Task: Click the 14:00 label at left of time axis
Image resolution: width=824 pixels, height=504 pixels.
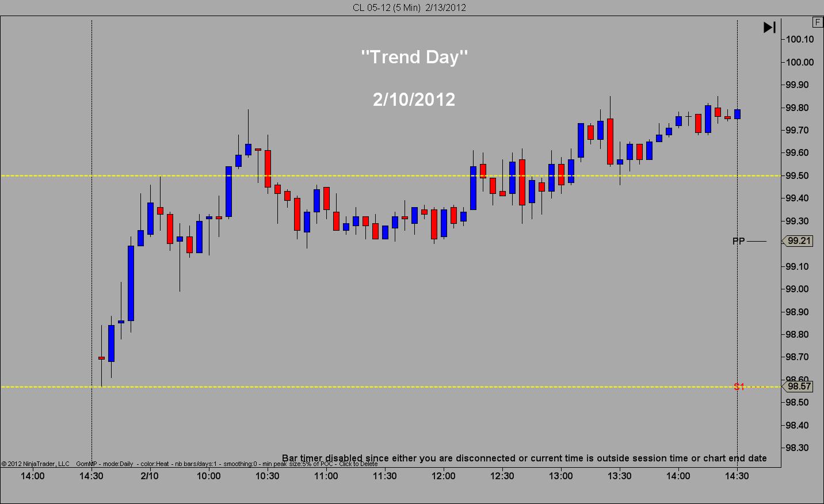Action: [x=33, y=476]
